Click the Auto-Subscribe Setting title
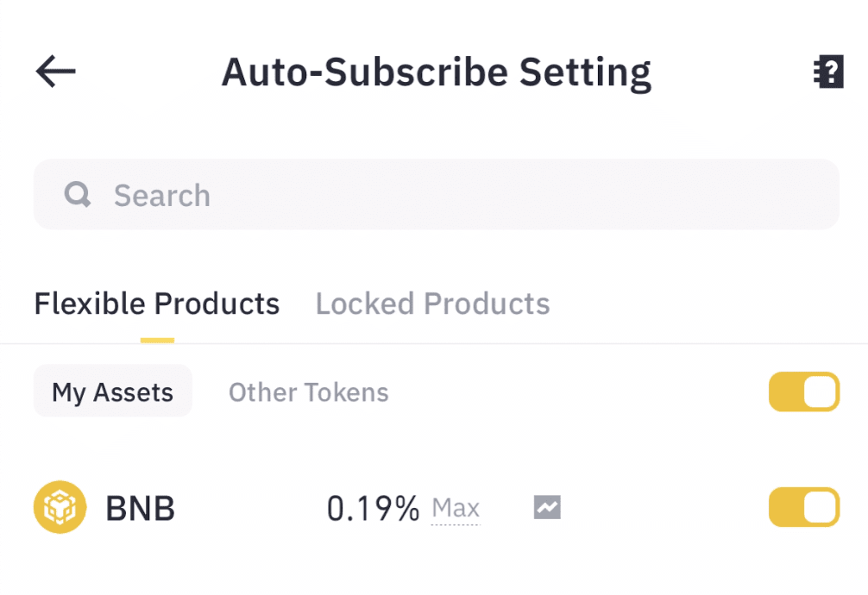 (436, 72)
